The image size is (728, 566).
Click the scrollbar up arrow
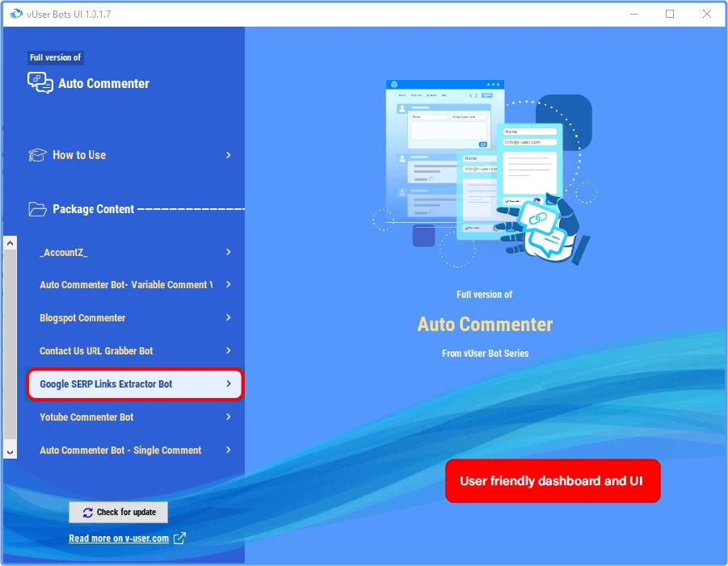[10, 243]
